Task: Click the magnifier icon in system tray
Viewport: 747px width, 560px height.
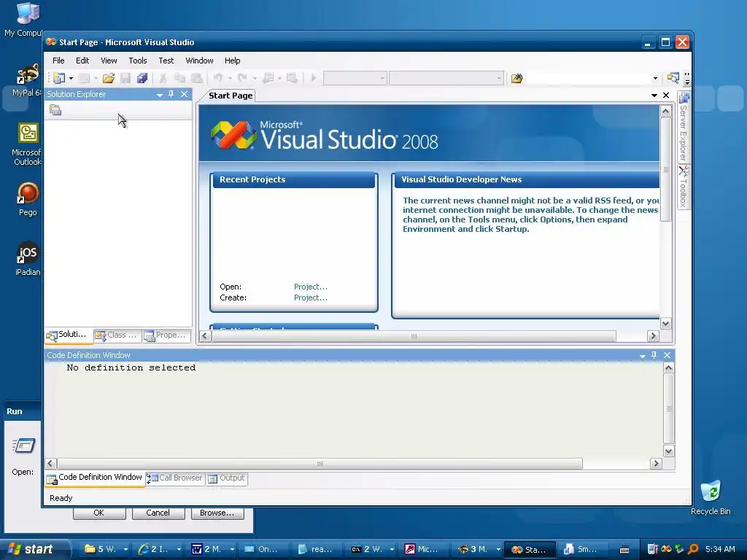Action: (x=693, y=549)
